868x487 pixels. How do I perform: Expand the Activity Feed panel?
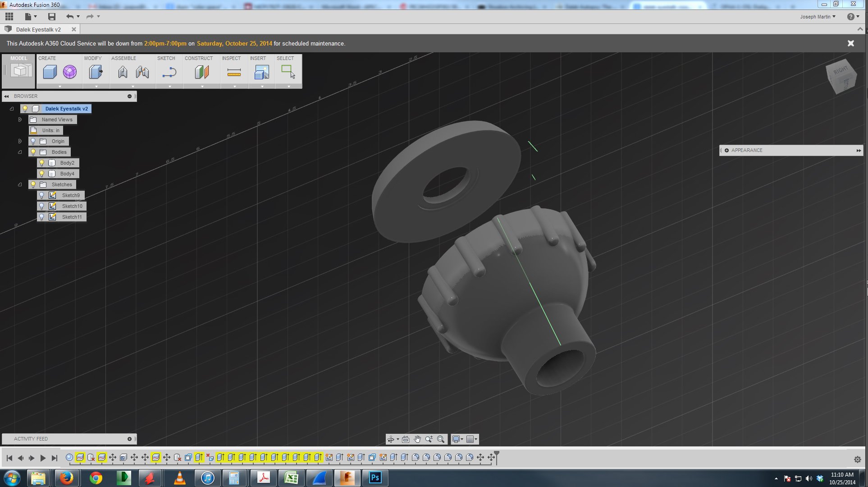coord(129,439)
